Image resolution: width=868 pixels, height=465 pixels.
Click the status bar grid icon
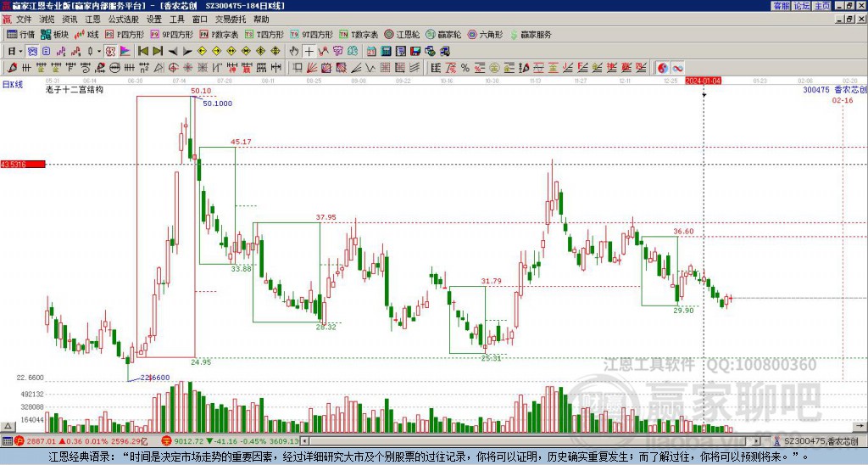tap(7, 441)
